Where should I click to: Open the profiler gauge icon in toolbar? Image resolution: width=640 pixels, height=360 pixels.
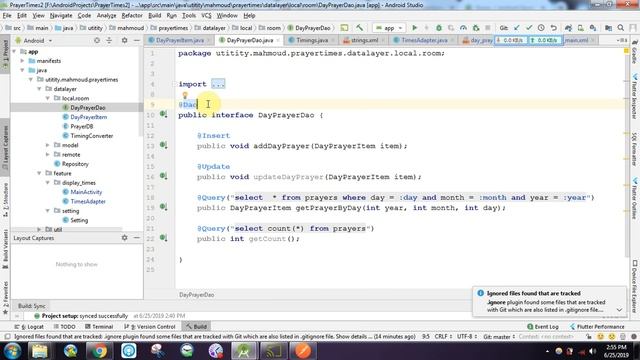(463, 28)
